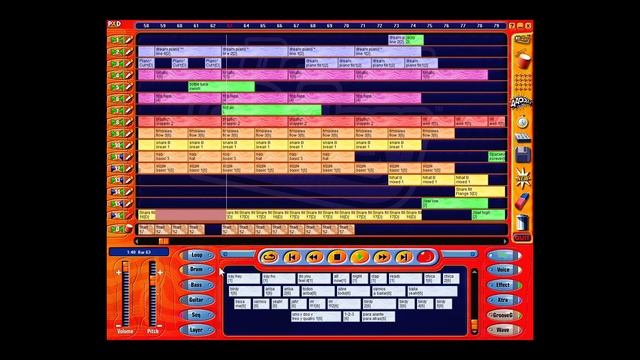This screenshot has height=360, width=640.
Task: Click the pencil icon on track 8
Action: pos(129,122)
